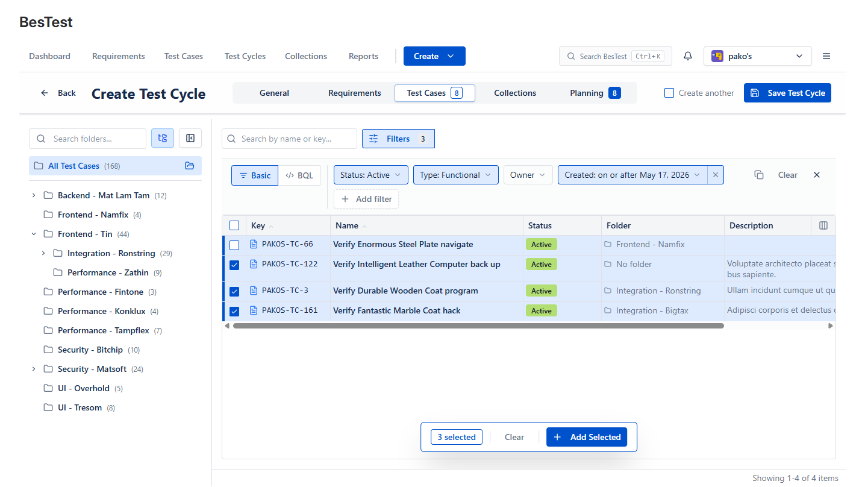Switch to the Planning tab

click(x=595, y=93)
